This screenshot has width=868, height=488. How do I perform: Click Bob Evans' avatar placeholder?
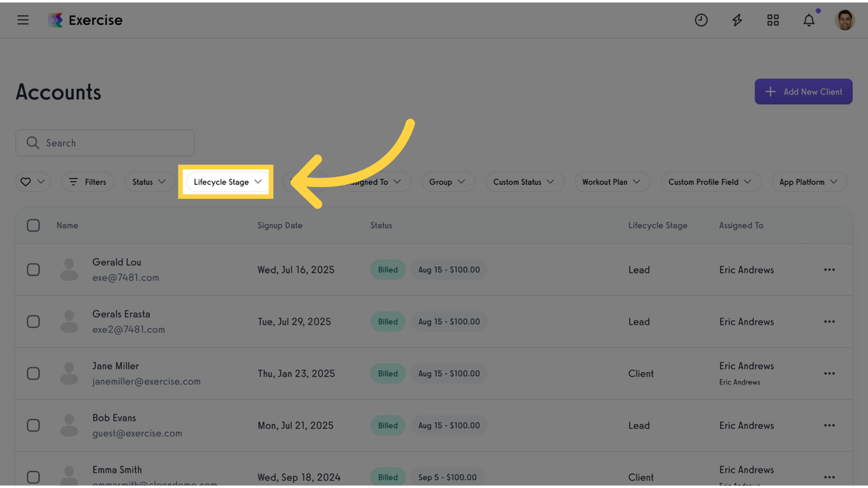tap(69, 426)
